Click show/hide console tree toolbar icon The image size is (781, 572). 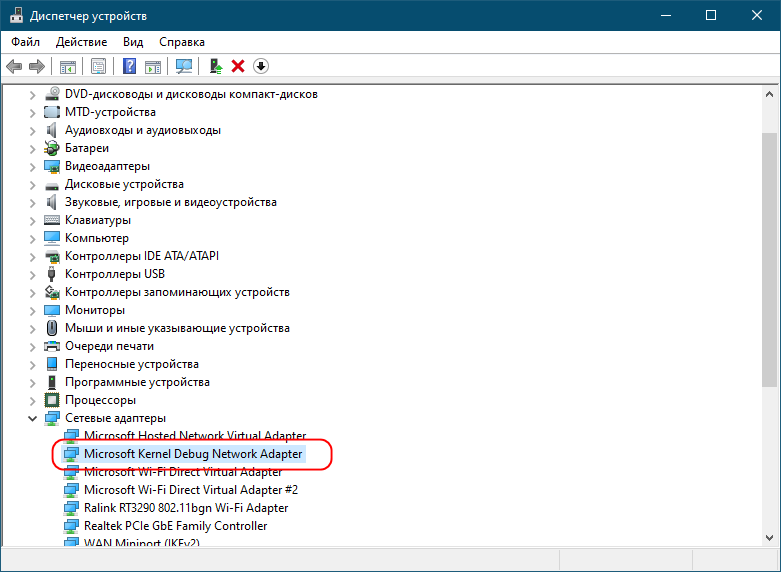68,66
